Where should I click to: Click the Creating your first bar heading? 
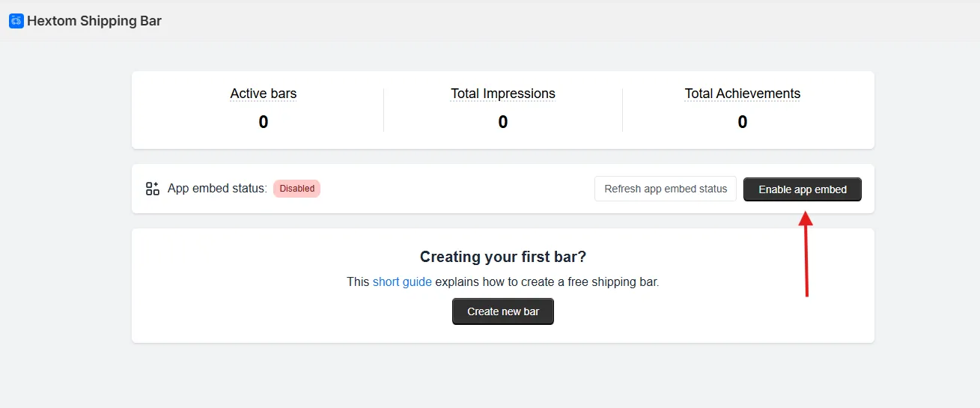tap(503, 257)
